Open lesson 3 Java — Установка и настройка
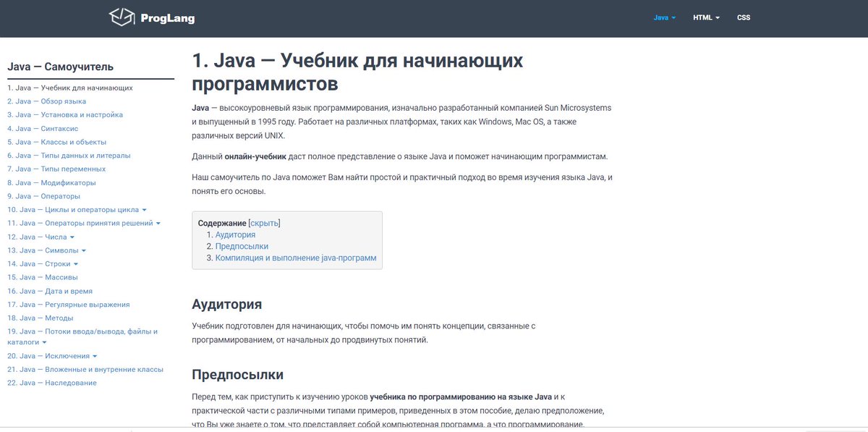 pyautogui.click(x=65, y=114)
